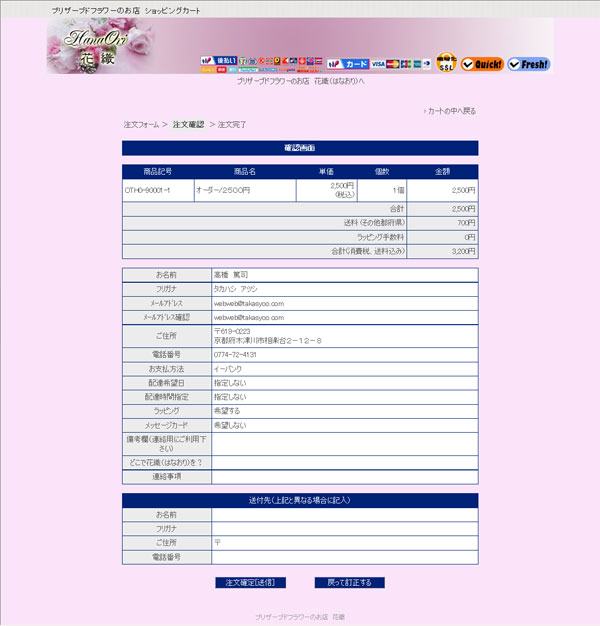Click the 注文確認 breadcrumb step
Viewport: 600px width, 626px height.
tap(188, 125)
